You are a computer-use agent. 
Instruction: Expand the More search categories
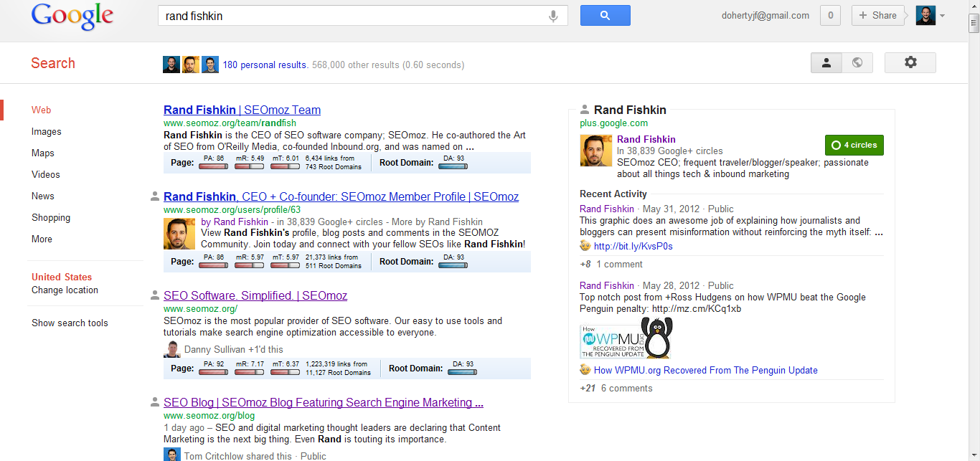coord(42,239)
